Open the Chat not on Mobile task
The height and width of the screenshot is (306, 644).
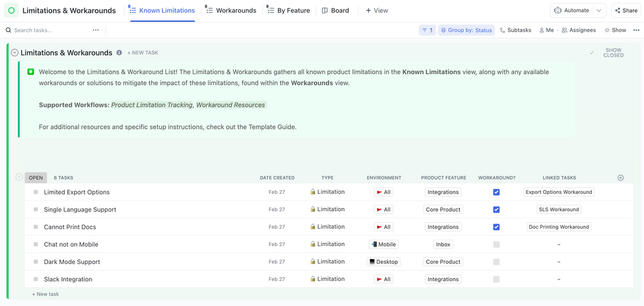coord(71,244)
